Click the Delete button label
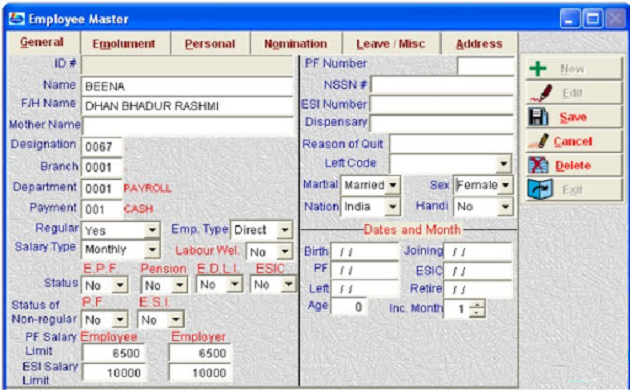The image size is (630, 390). 573,165
